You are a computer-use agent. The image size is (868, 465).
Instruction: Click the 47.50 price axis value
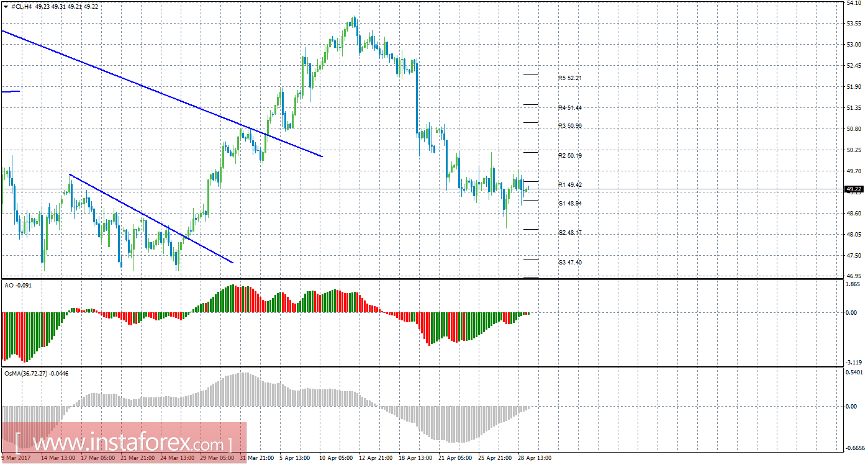(x=853, y=256)
